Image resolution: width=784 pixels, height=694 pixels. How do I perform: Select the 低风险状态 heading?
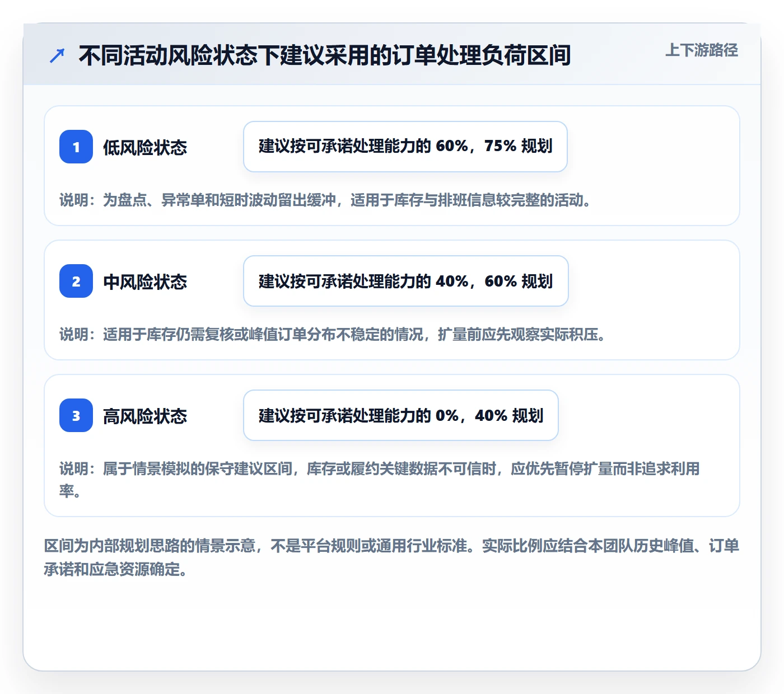pos(145,147)
